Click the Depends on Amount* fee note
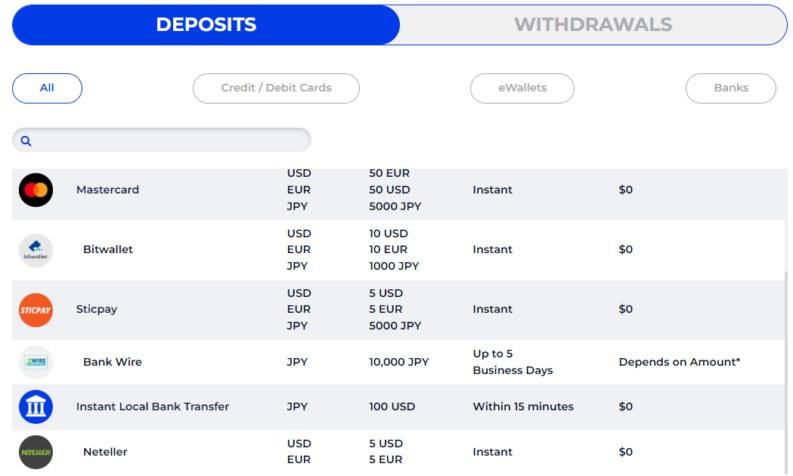 (x=679, y=362)
